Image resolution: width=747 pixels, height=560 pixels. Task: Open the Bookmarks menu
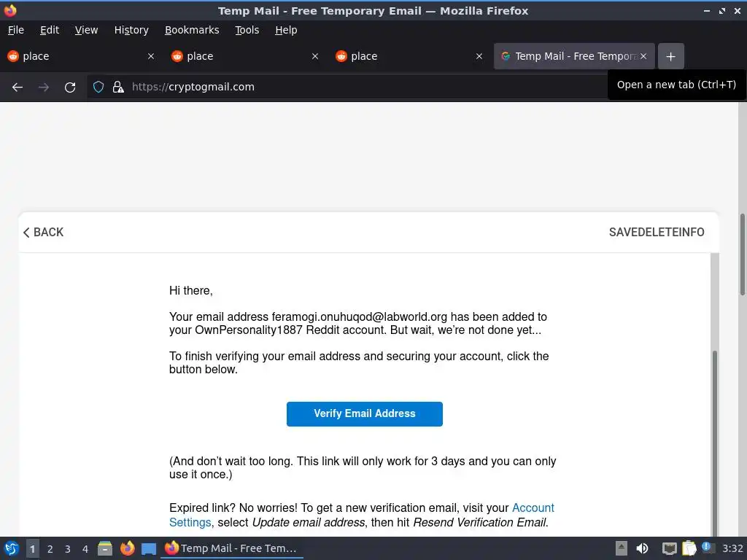192,30
